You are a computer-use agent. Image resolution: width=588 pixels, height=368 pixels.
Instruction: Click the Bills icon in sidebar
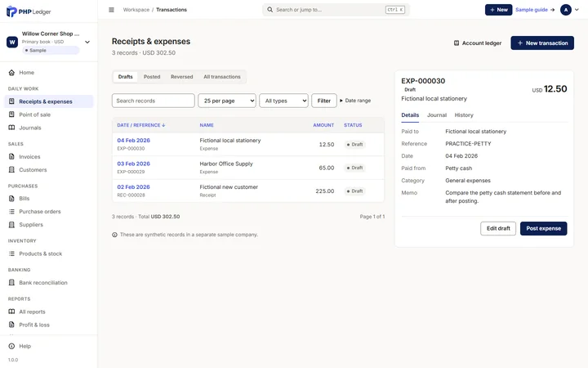click(11, 198)
